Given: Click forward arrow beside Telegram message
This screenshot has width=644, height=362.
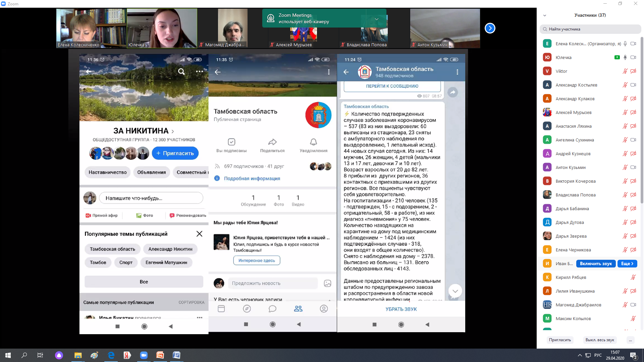Looking at the screenshot, I should point(453,92).
